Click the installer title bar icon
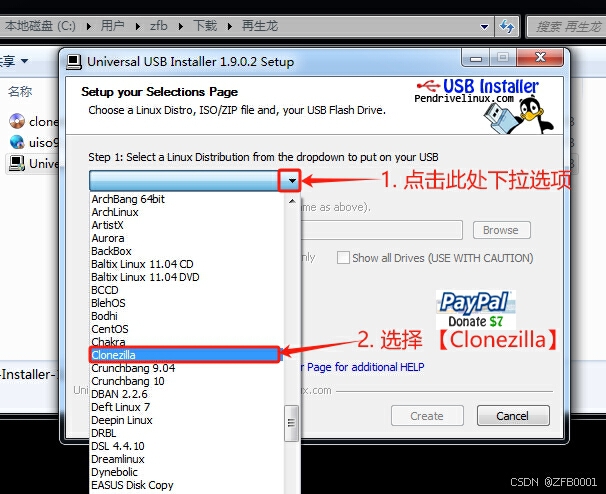Viewport: 606px width, 494px height. pos(74,62)
